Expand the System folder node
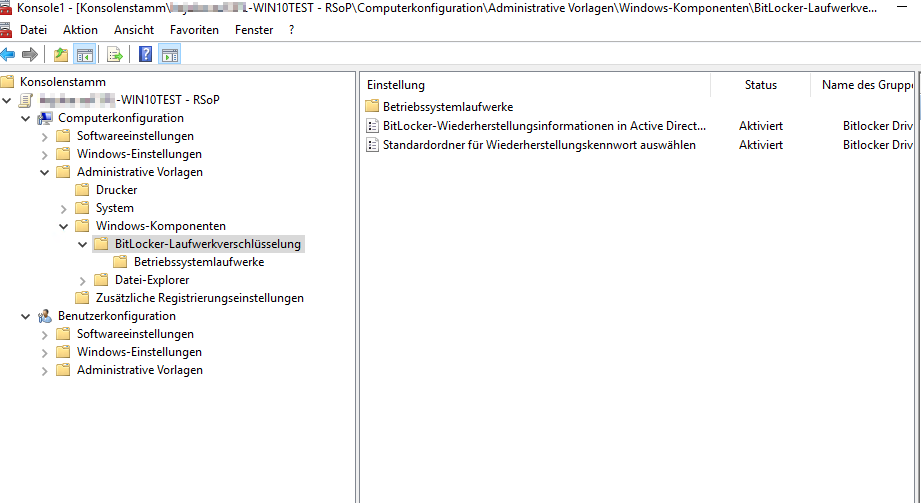 coord(63,209)
